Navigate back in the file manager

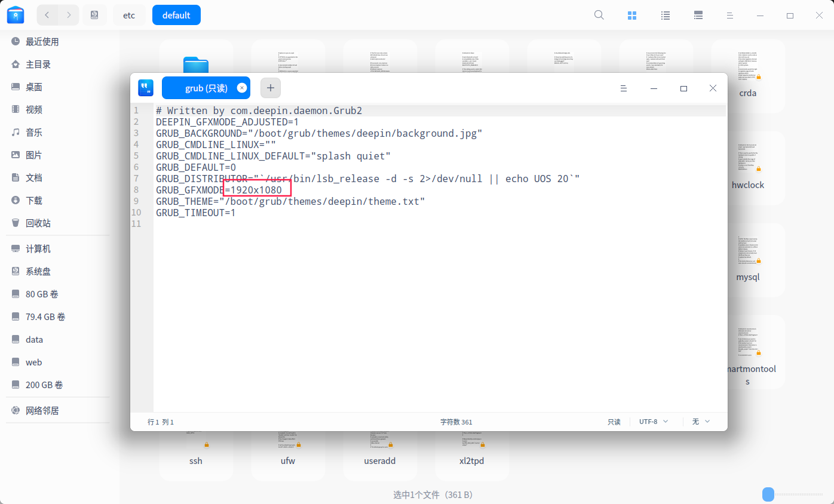[x=47, y=15]
